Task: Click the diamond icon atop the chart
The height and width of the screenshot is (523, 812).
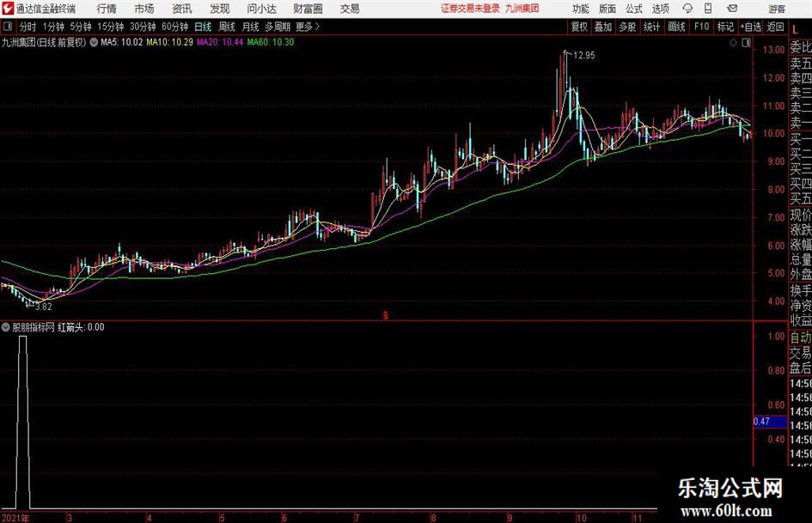Action: (x=733, y=43)
